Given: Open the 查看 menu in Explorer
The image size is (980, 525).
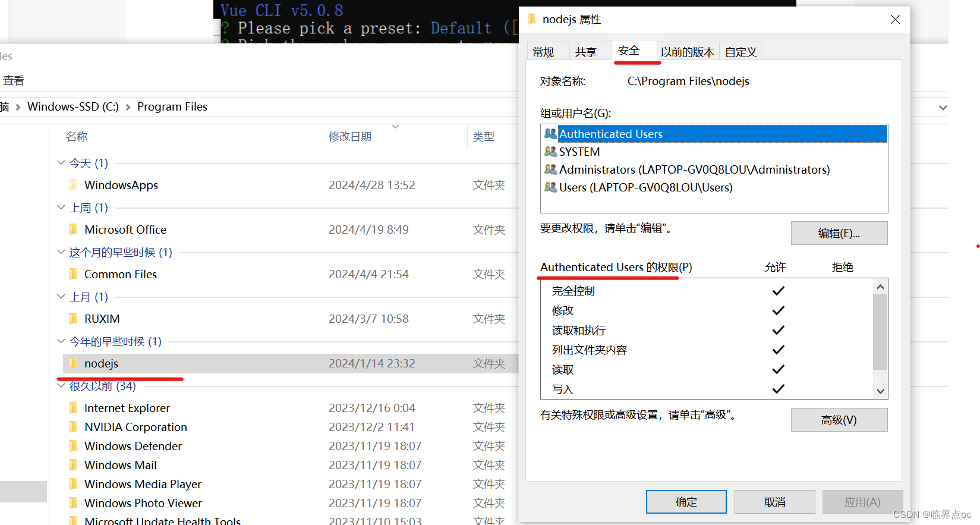Looking at the screenshot, I should [x=14, y=80].
